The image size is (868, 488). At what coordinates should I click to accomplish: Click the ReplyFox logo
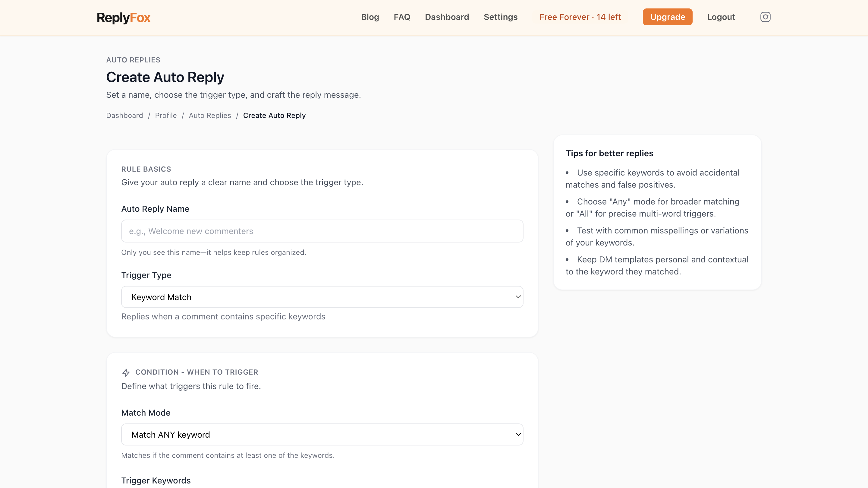tap(123, 17)
